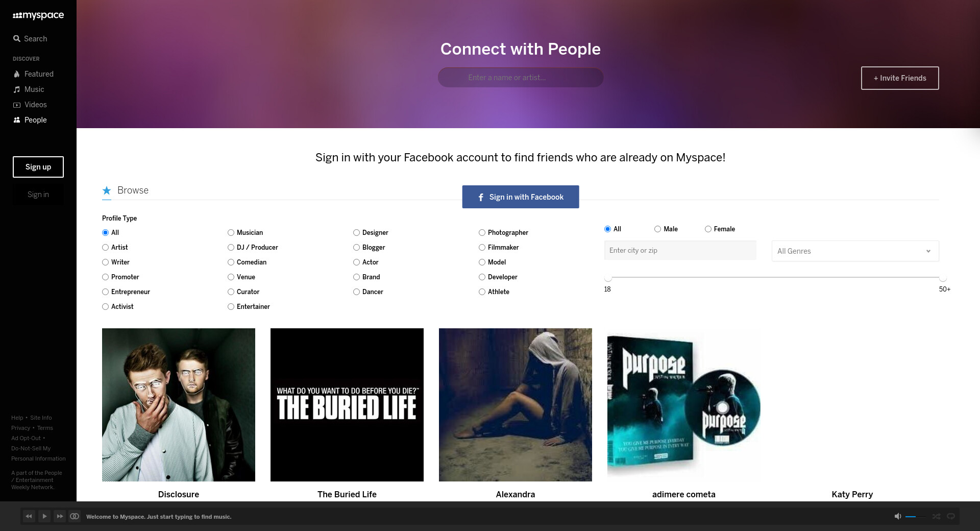Screen dimensions: 980x531
Task: Toggle repeat in the music player
Action: [951, 516]
